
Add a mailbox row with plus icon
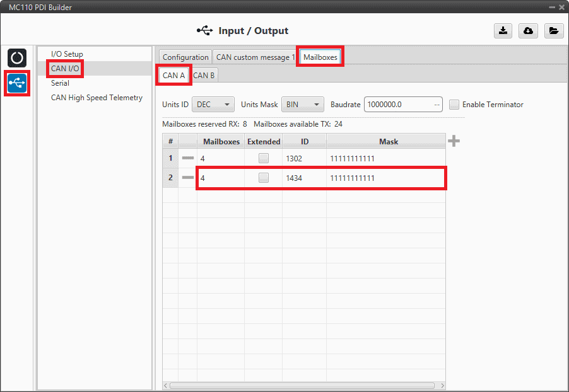(454, 141)
